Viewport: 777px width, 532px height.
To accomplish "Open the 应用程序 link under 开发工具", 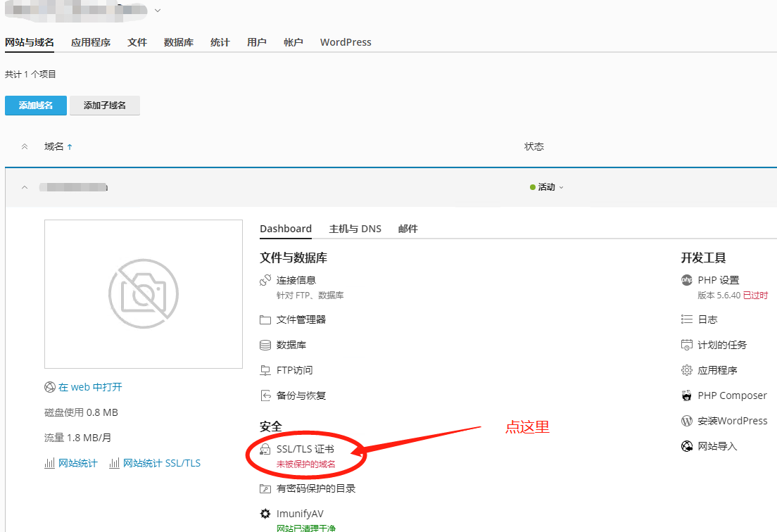I will coord(718,370).
